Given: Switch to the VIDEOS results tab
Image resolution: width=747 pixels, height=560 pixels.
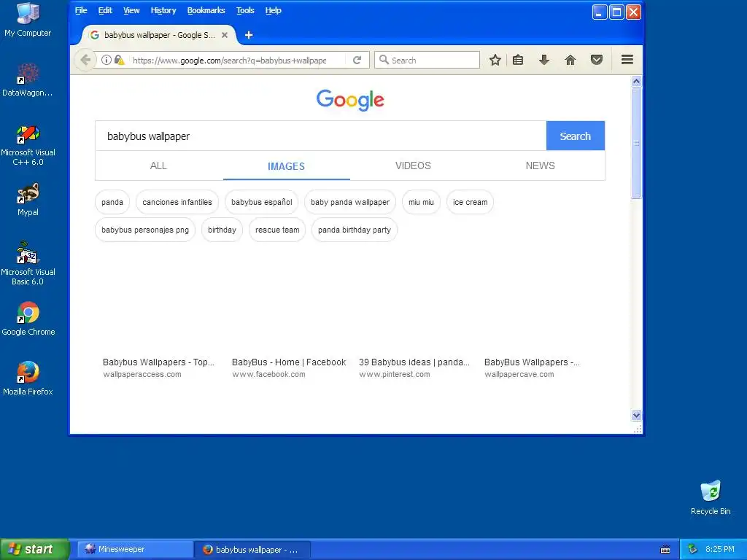Looking at the screenshot, I should point(413,166).
